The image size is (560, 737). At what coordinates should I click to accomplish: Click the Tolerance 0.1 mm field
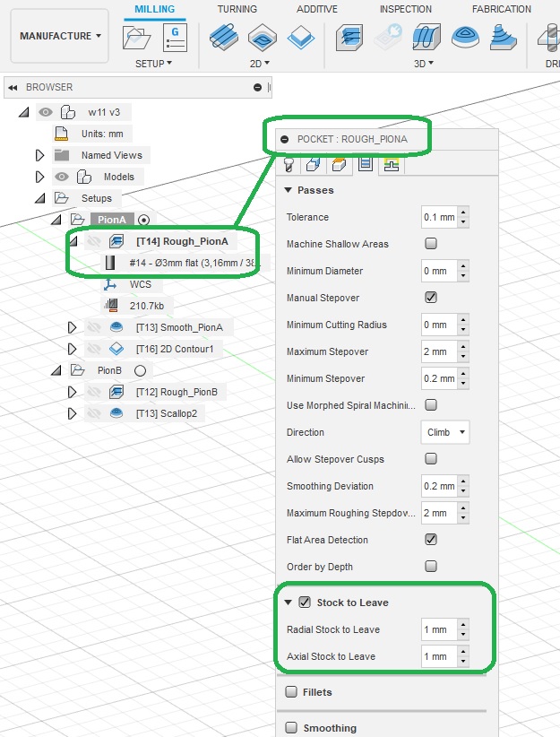[x=439, y=217]
